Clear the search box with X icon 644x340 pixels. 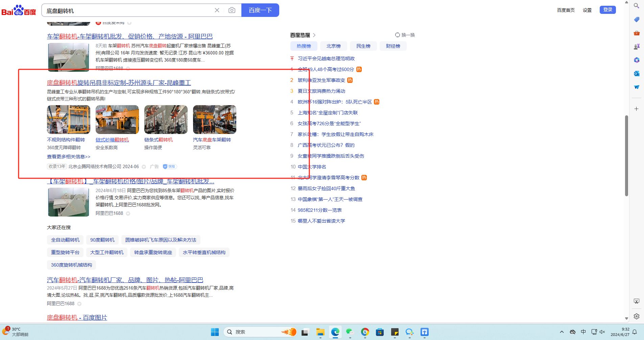pos(217,10)
